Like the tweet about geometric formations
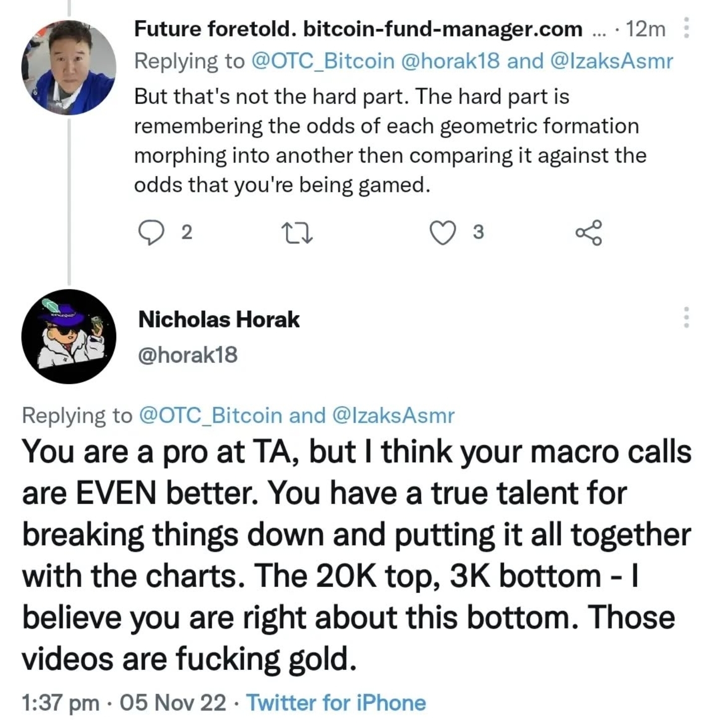Viewport: 722px width, 728px height. pos(443,233)
